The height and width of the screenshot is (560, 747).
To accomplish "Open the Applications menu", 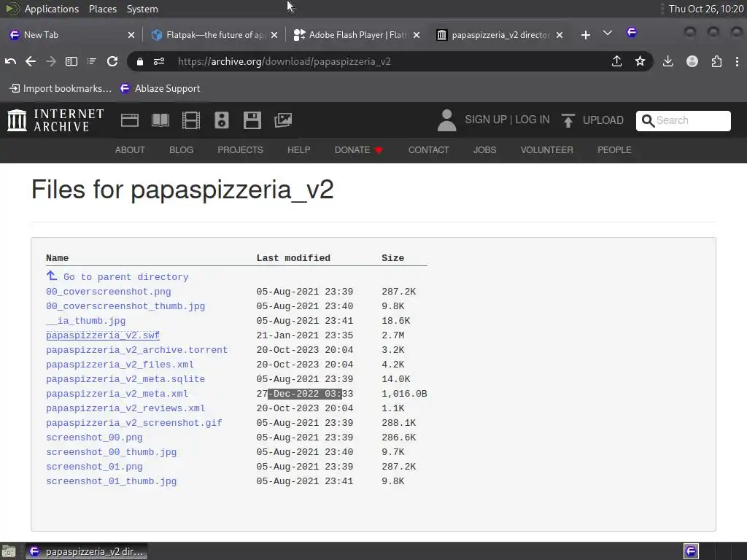I will [x=52, y=9].
